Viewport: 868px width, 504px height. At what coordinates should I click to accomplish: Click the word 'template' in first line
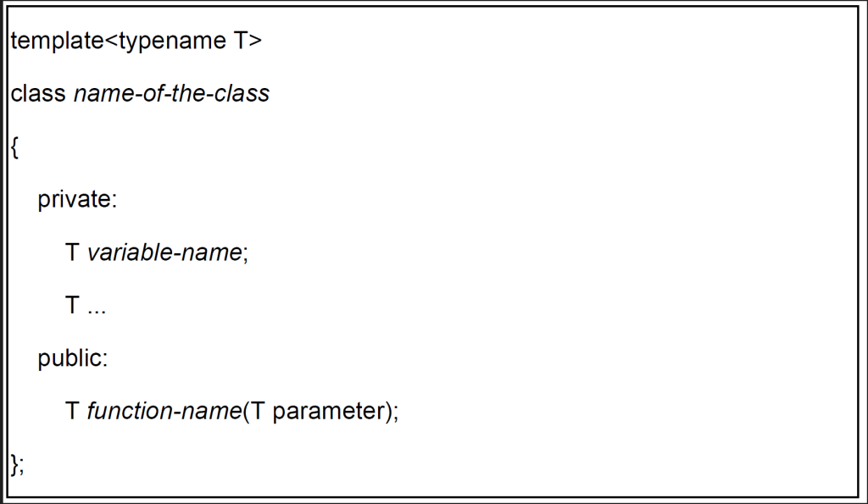(56, 42)
